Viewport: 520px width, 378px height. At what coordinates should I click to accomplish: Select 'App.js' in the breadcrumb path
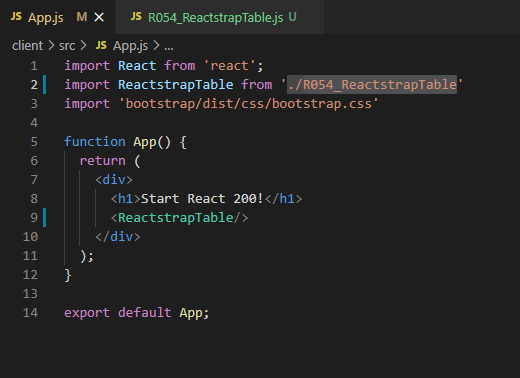(130, 46)
